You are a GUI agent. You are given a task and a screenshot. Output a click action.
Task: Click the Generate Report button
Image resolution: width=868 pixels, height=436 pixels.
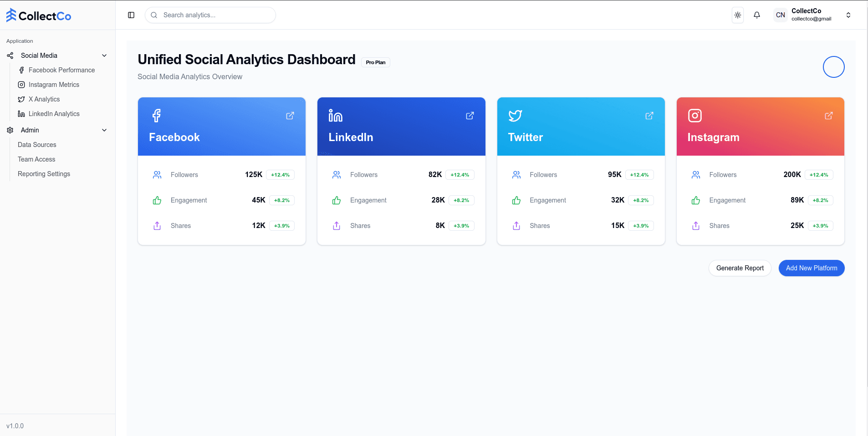pyautogui.click(x=740, y=268)
